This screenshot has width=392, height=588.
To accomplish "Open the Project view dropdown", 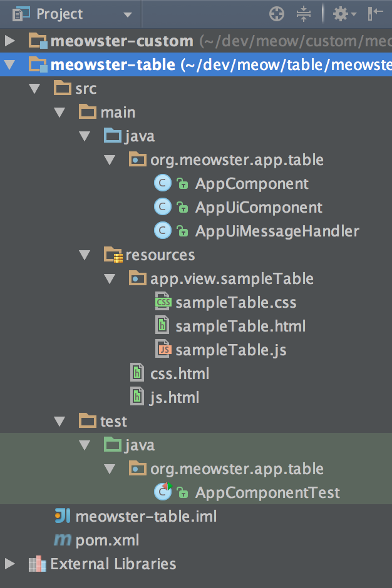I will tap(127, 14).
